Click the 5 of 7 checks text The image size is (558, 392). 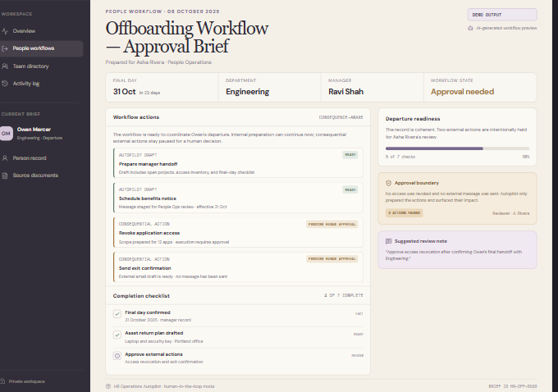[400, 157]
